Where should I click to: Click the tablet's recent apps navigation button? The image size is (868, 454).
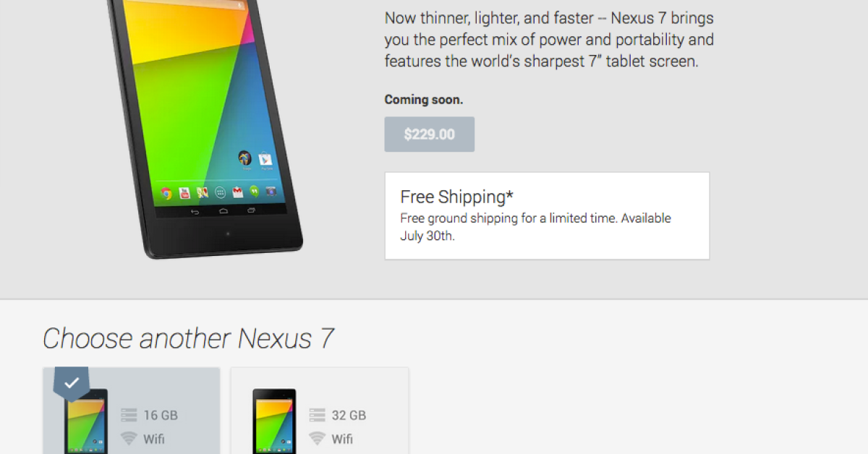pyautogui.click(x=252, y=210)
